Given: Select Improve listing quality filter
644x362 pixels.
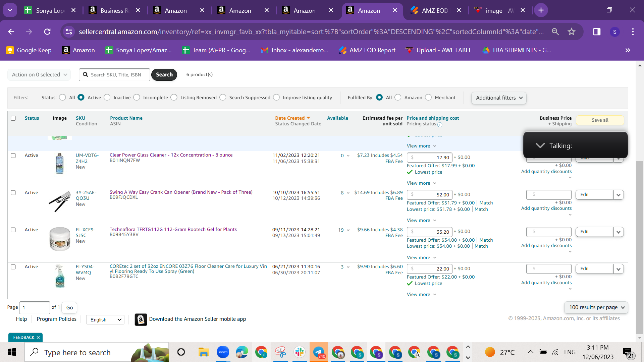Looking at the screenshot, I should tap(276, 97).
